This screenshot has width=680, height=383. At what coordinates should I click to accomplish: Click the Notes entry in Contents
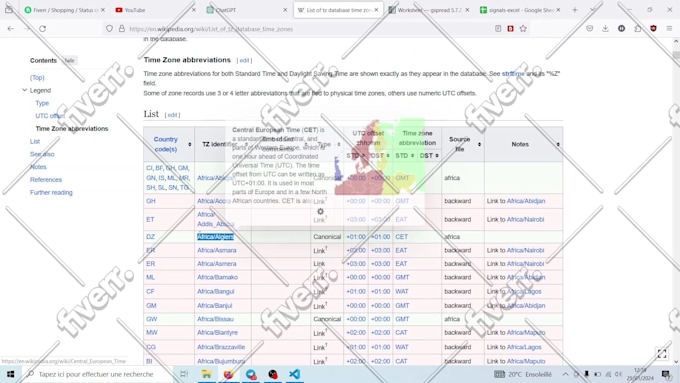38,167
